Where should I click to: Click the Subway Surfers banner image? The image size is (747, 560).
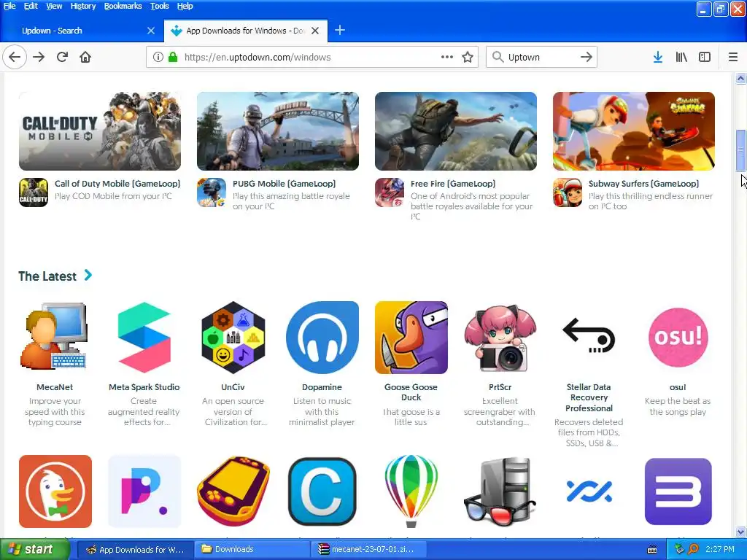(x=634, y=131)
